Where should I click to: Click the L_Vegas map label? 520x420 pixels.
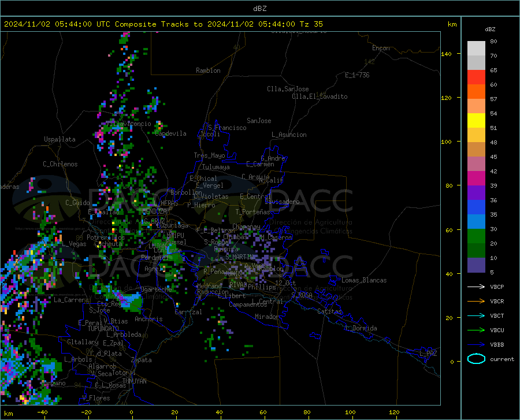(74, 244)
